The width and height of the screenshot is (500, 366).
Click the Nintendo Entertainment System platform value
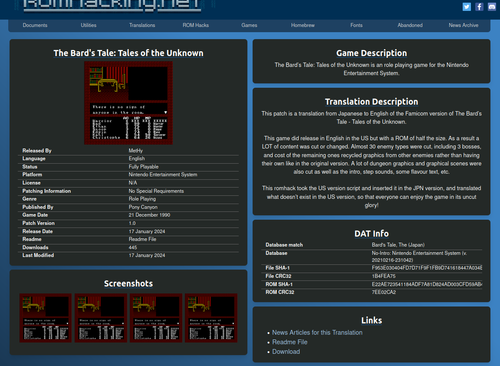(163, 175)
